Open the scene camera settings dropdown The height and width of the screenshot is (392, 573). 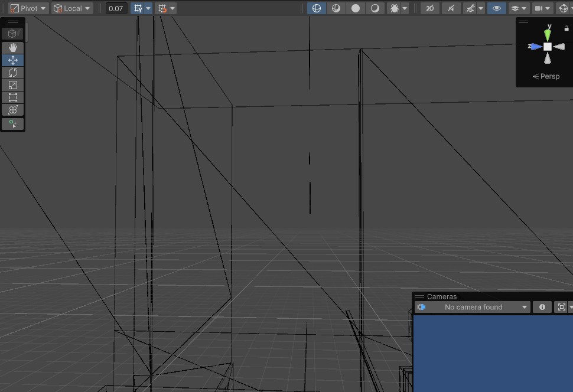point(542,8)
